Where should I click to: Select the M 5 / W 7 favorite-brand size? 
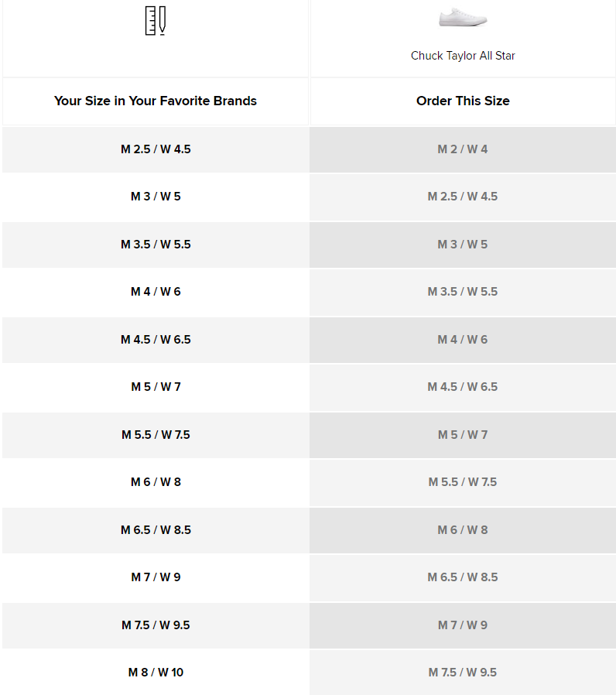click(x=156, y=387)
